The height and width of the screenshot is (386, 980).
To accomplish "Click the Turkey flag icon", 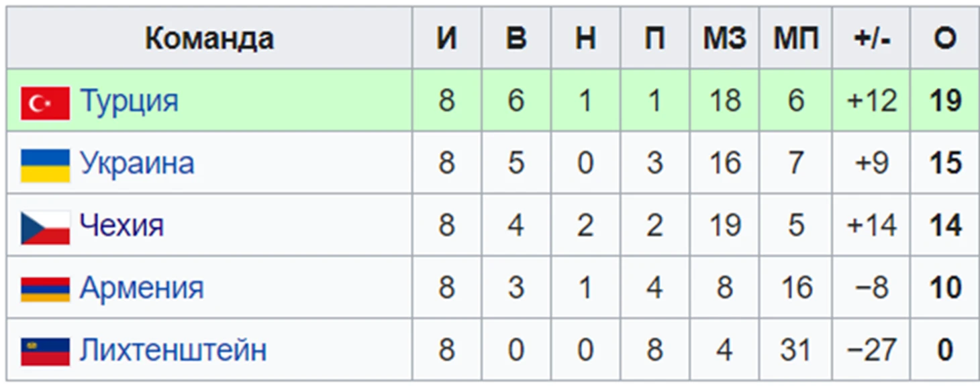I will click(x=45, y=103).
